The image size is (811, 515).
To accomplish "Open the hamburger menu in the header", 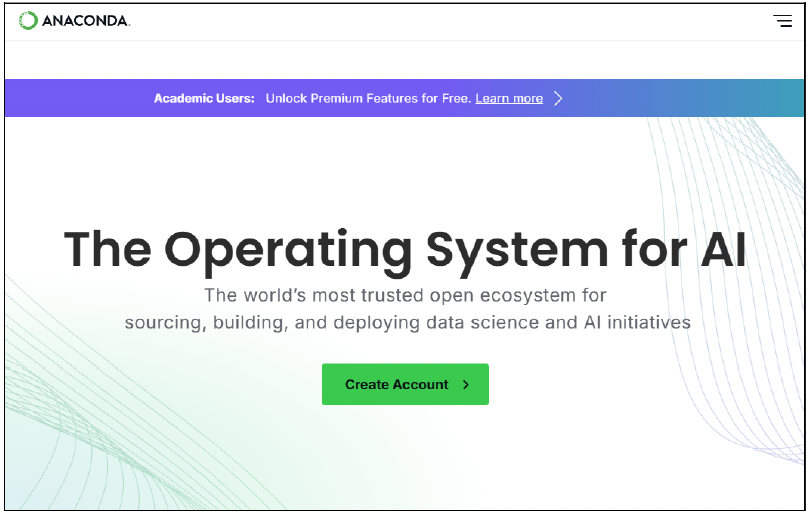I will (782, 20).
